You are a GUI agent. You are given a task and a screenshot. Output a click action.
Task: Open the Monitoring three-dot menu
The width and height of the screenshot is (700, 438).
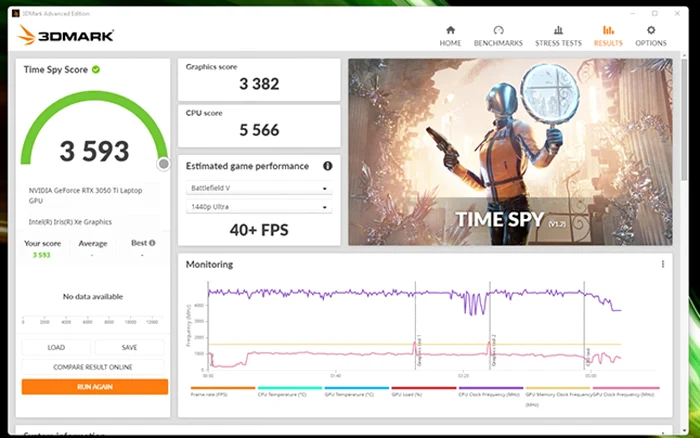click(662, 264)
